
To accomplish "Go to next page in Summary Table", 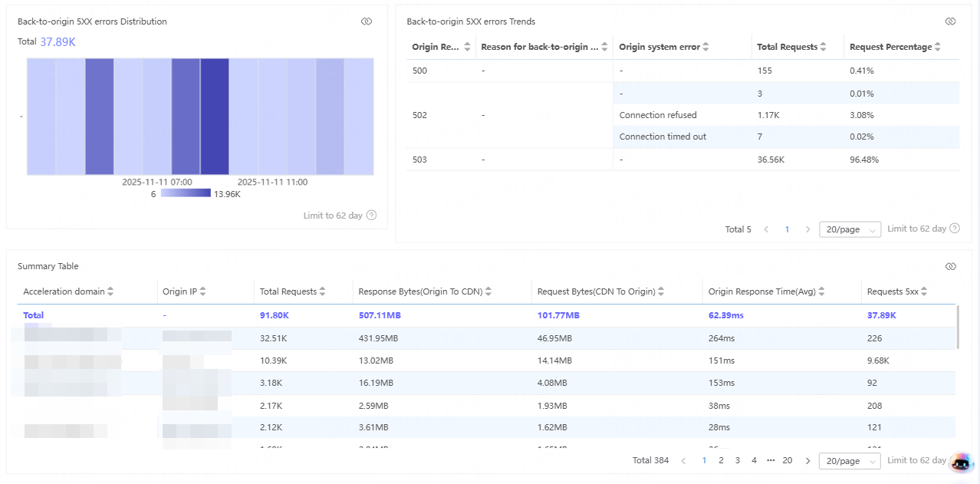I will pyautogui.click(x=807, y=461).
